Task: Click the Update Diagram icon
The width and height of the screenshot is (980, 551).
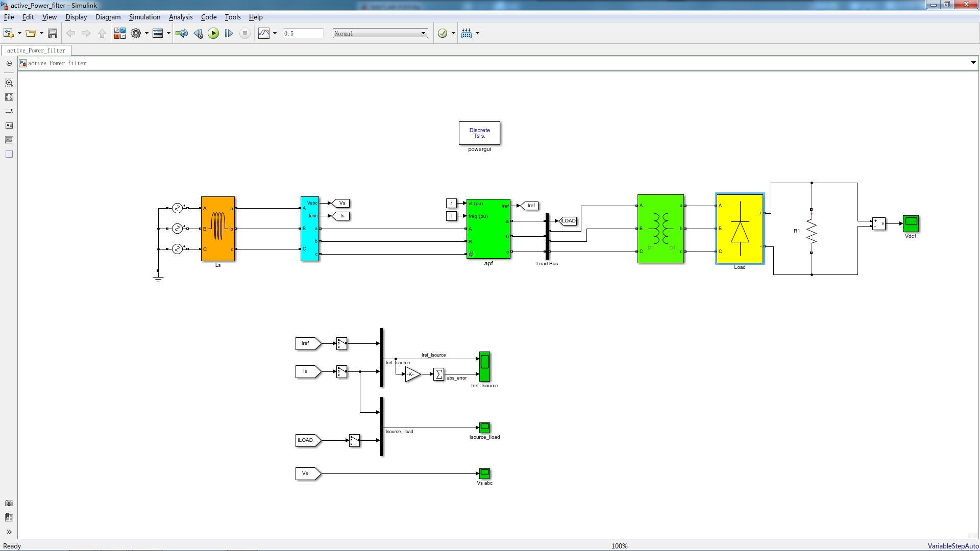Action: click(x=181, y=34)
